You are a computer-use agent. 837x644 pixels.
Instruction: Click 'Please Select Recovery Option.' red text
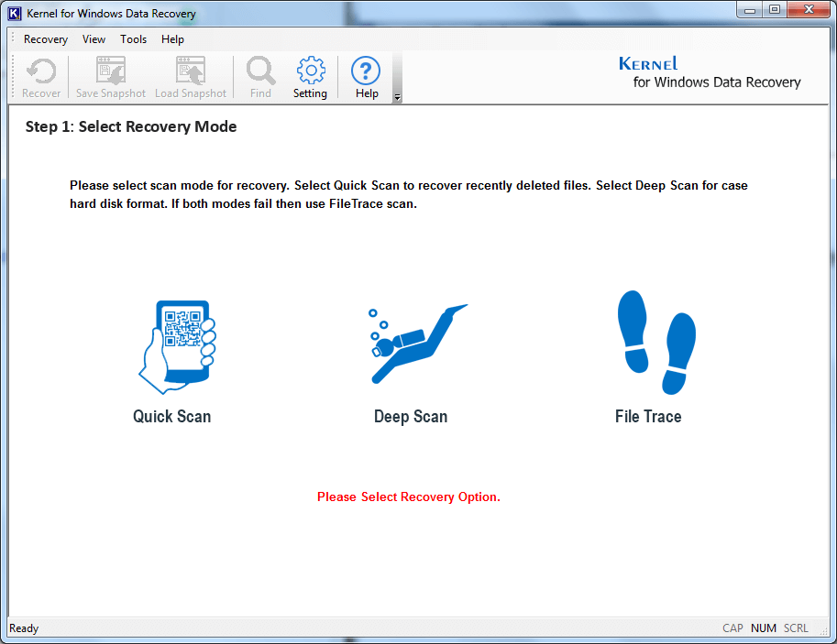coord(408,497)
